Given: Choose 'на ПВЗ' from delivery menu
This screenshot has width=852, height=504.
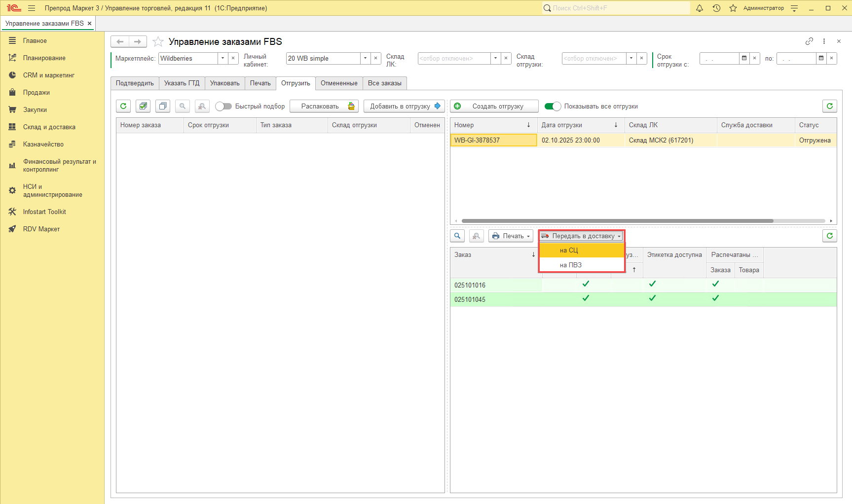Looking at the screenshot, I should [571, 265].
